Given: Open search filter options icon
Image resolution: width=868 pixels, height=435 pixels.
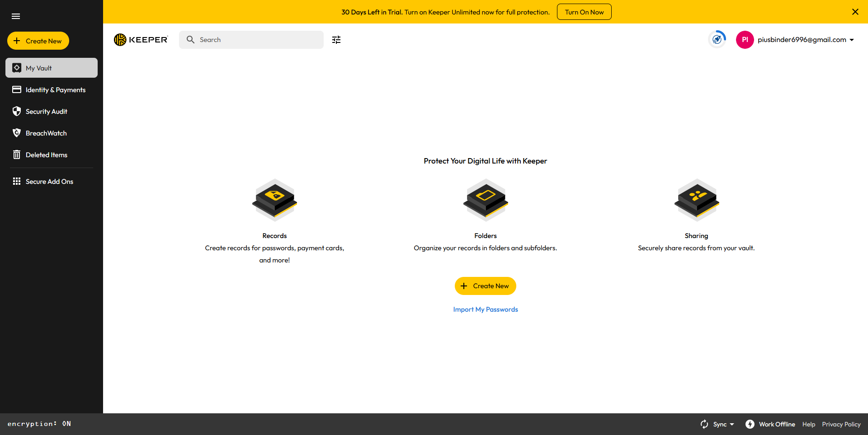Looking at the screenshot, I should (336, 40).
